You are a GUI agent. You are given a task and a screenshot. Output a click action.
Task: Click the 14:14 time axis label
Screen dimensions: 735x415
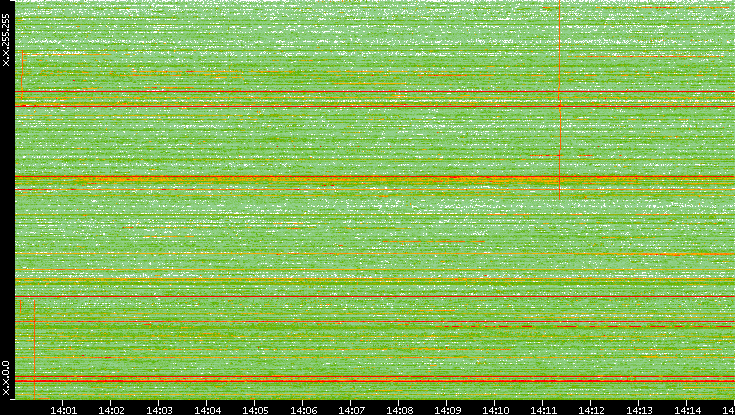687,410
